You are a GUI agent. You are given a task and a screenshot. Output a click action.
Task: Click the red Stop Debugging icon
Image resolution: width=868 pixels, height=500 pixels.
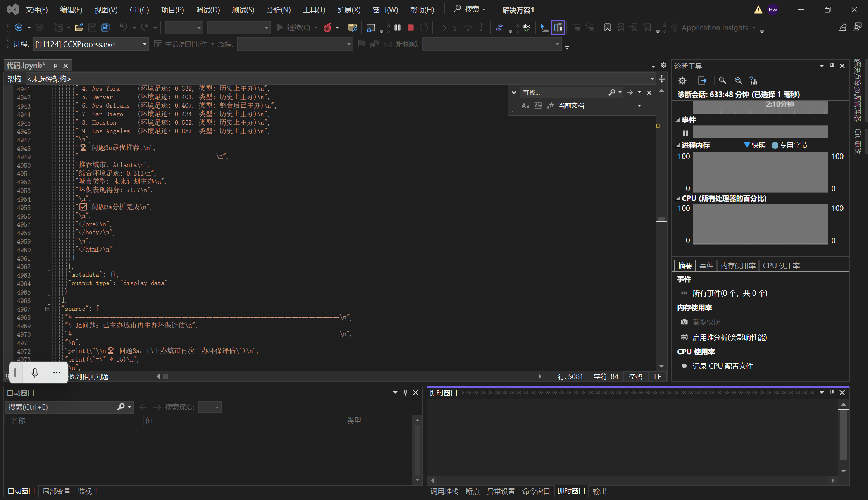coord(411,28)
